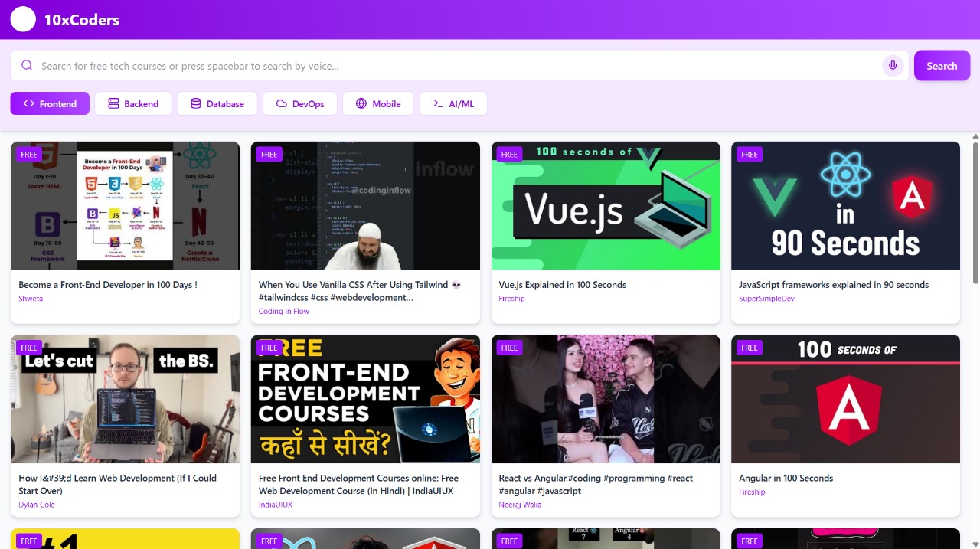Screen dimensions: 980x549
Task: Select the DevOps category tab
Action: [x=300, y=103]
